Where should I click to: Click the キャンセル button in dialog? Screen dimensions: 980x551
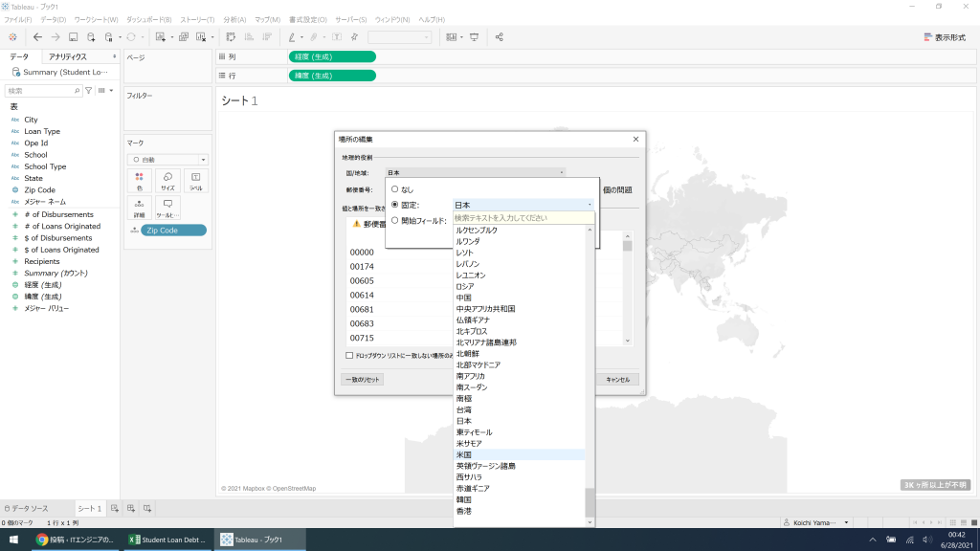coord(617,380)
